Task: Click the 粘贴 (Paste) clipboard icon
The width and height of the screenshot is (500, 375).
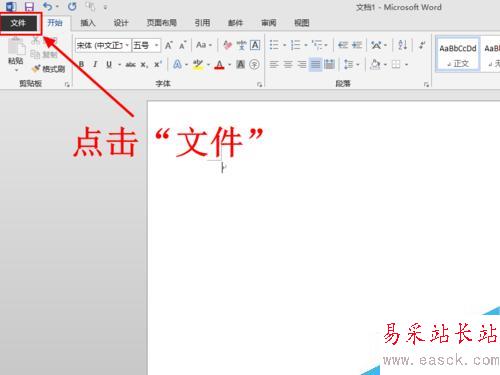Action: [16, 46]
